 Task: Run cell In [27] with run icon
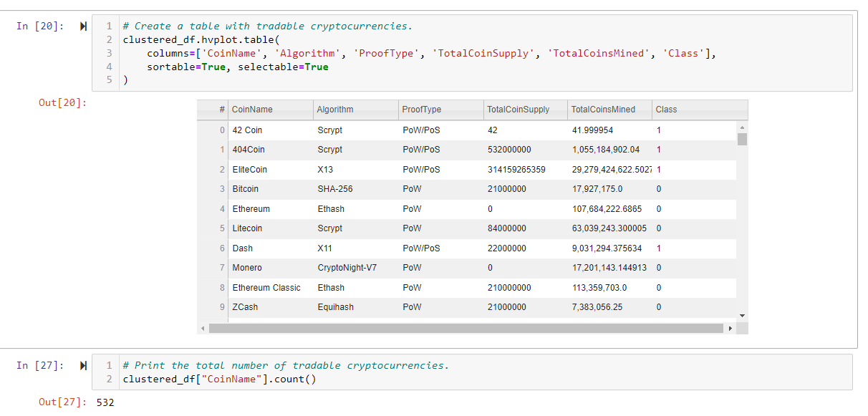(x=83, y=366)
